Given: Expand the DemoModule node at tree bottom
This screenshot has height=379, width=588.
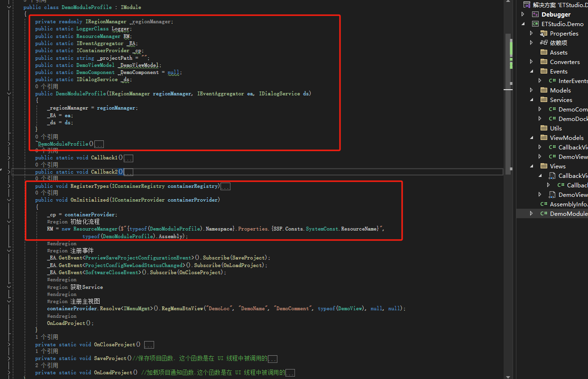Looking at the screenshot, I should pos(531,213).
